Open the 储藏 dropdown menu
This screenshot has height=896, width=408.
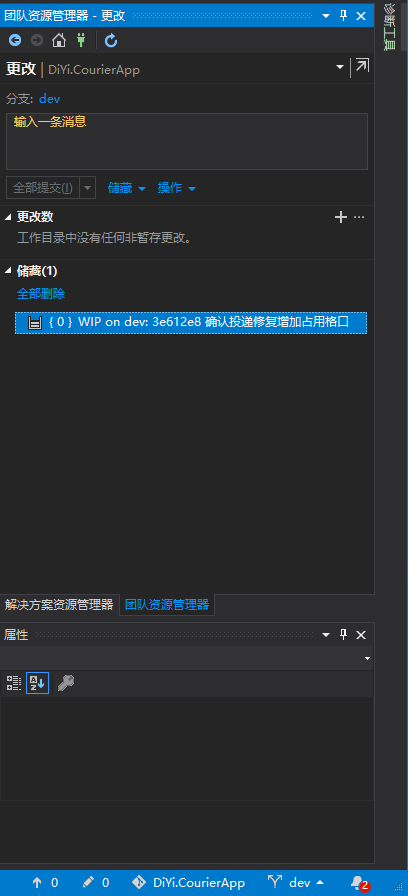(x=126, y=188)
